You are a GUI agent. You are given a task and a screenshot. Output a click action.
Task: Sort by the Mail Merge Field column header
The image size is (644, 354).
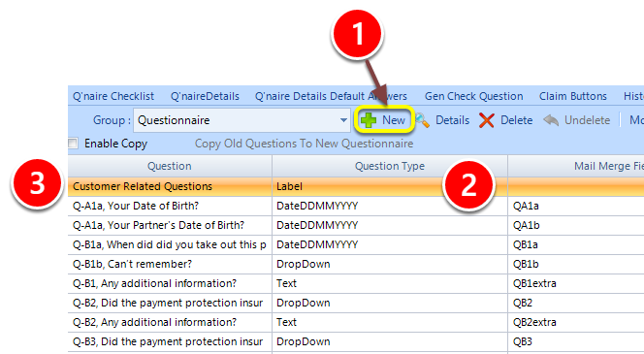click(x=576, y=166)
